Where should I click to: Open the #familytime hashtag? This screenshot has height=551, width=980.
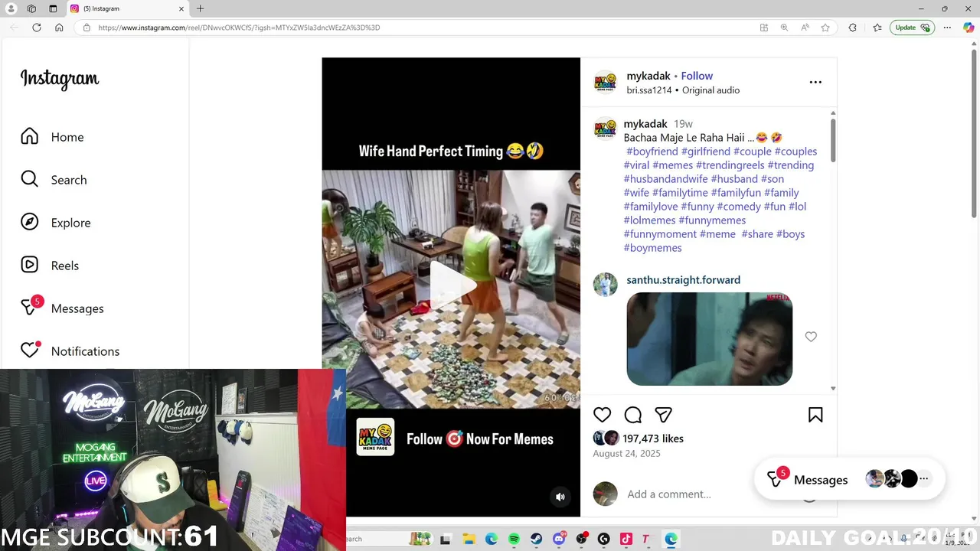click(x=680, y=193)
